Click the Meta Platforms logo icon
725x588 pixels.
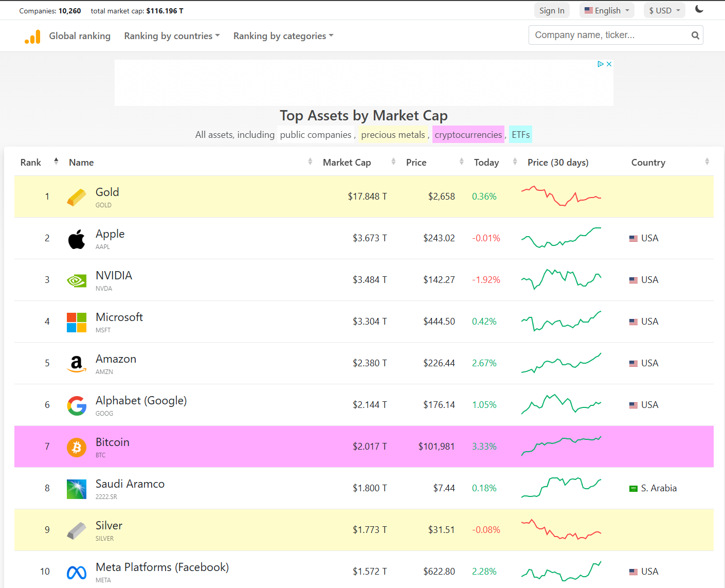77,573
